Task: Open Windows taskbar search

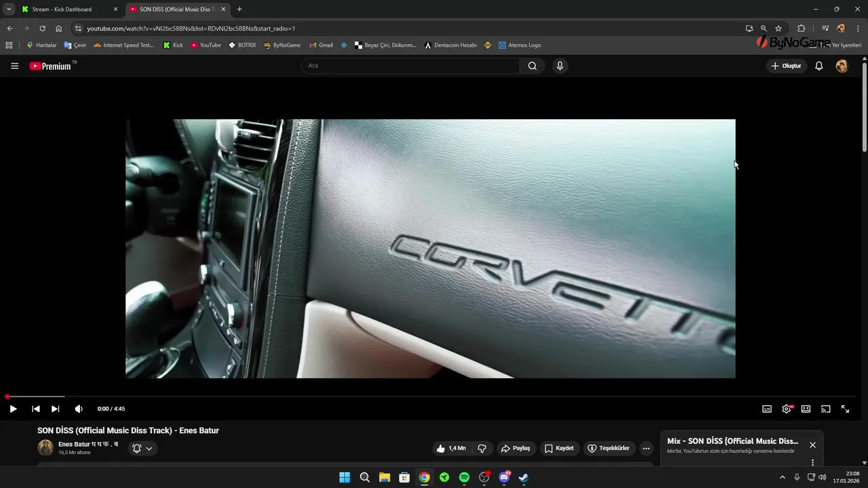Action: point(365,477)
